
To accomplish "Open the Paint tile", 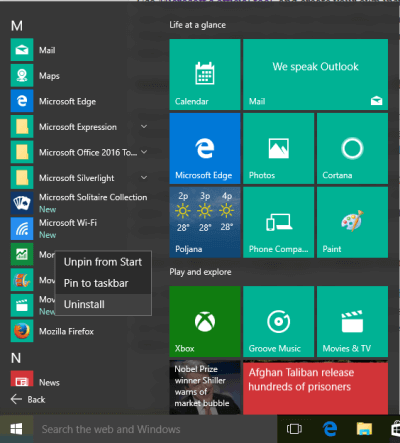I will click(352, 222).
